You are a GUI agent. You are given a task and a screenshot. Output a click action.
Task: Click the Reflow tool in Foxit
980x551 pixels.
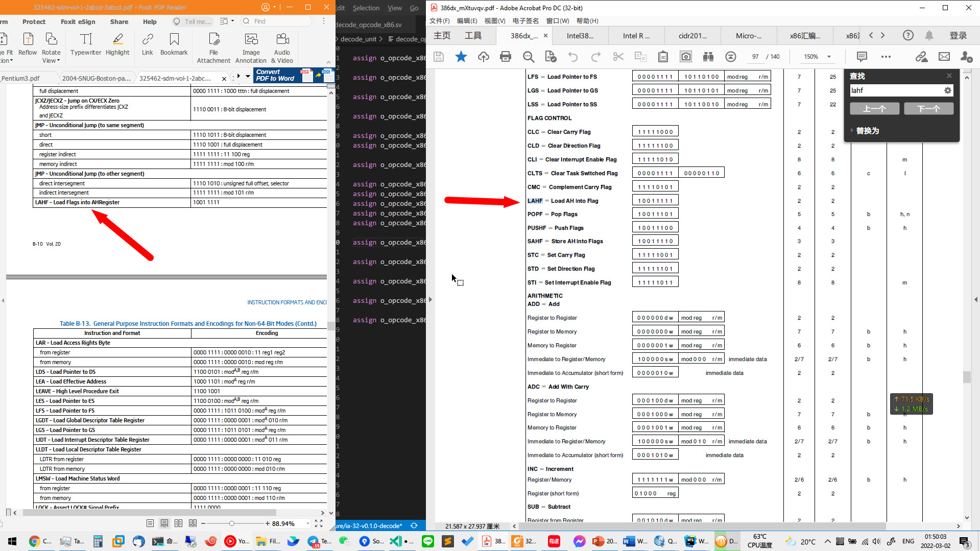click(28, 44)
